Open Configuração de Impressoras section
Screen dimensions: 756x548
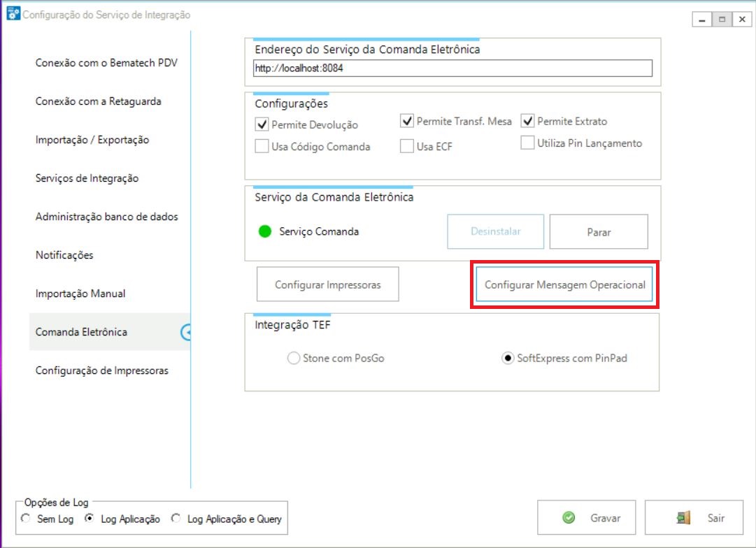pyautogui.click(x=101, y=370)
